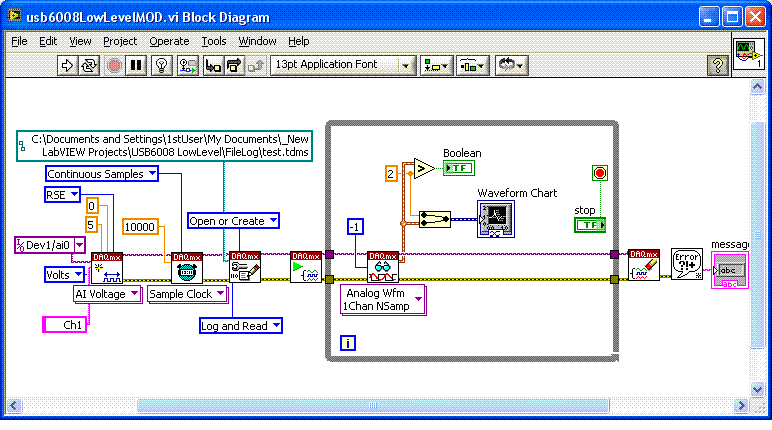This screenshot has height=430, width=772.
Task: Click the Abort Execution button
Action: pyautogui.click(x=114, y=65)
